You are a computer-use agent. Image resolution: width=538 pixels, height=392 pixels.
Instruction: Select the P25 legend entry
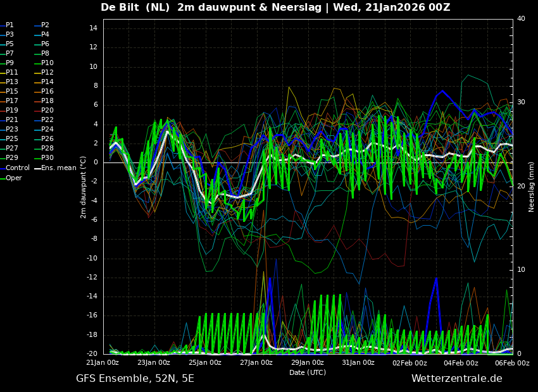[x=11, y=138]
